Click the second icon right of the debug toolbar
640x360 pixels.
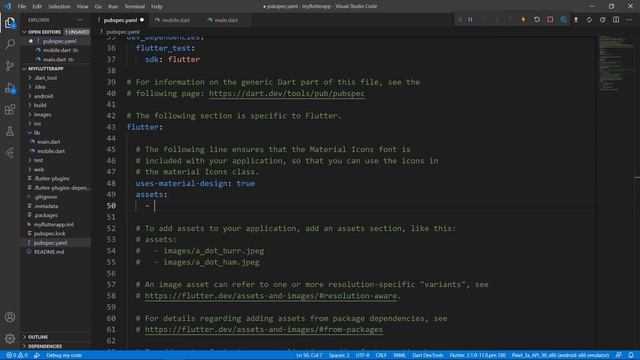(589, 20)
